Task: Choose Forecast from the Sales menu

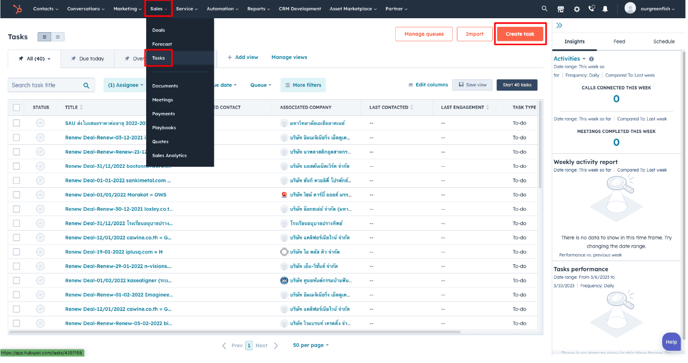Action: pyautogui.click(x=162, y=44)
